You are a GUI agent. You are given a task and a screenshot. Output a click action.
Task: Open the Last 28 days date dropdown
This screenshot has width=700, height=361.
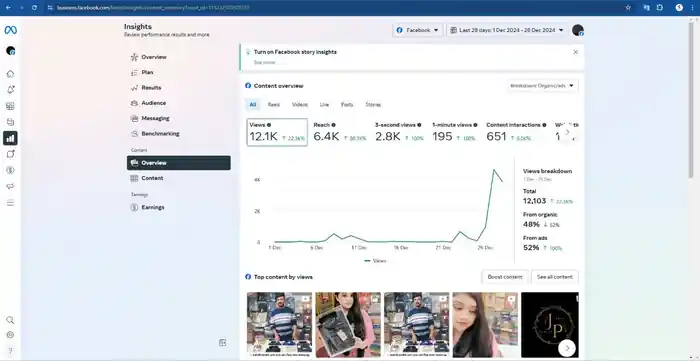coord(507,30)
